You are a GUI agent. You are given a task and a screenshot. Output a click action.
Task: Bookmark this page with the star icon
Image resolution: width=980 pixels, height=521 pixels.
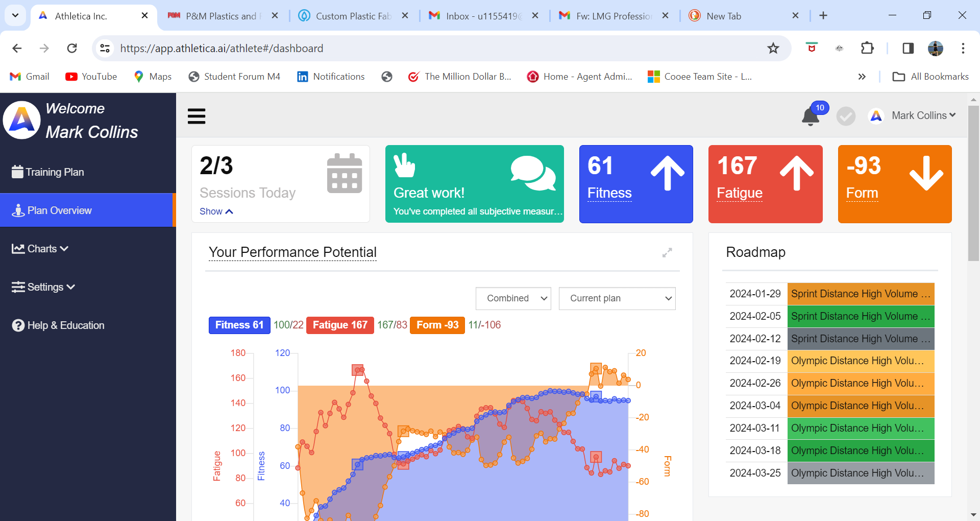773,48
